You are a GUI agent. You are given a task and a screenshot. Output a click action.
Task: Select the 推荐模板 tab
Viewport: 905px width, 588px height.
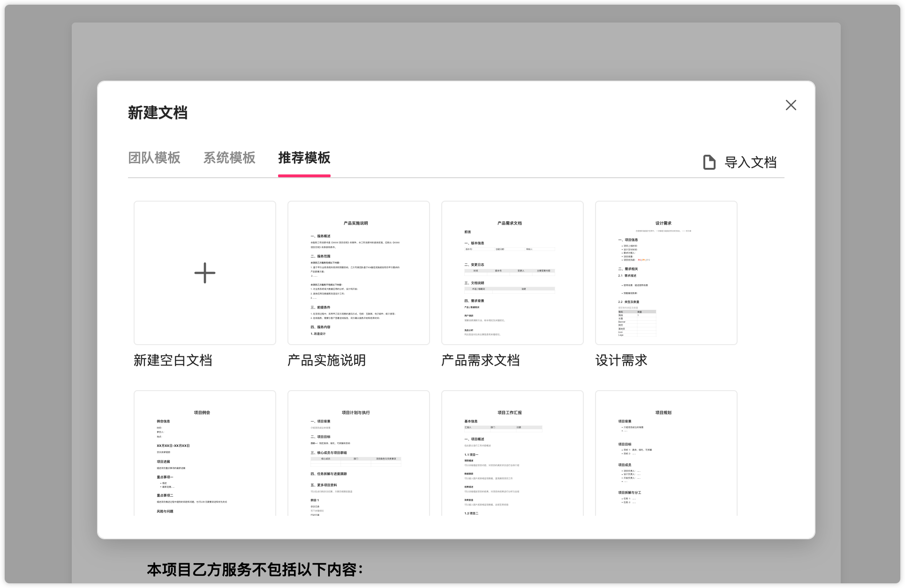(x=304, y=158)
